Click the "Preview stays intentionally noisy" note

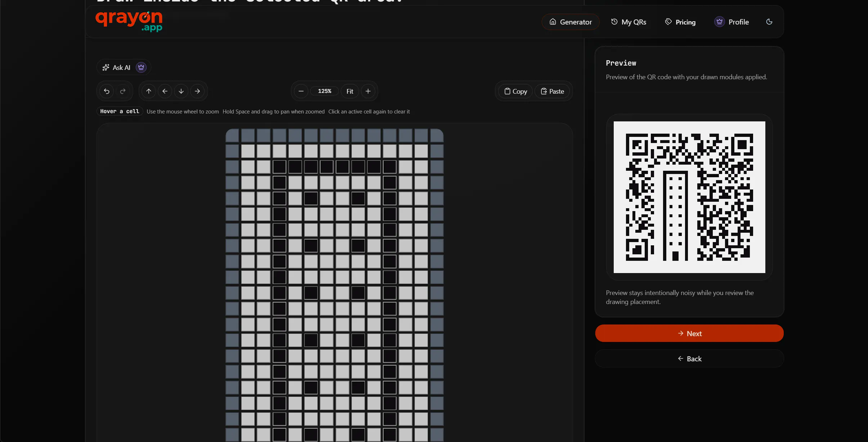pos(680,297)
